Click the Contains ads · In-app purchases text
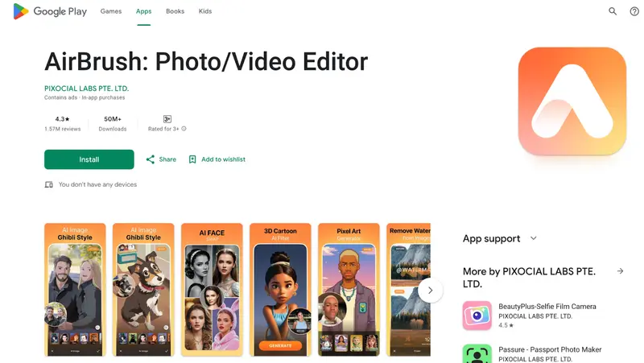 click(85, 97)
